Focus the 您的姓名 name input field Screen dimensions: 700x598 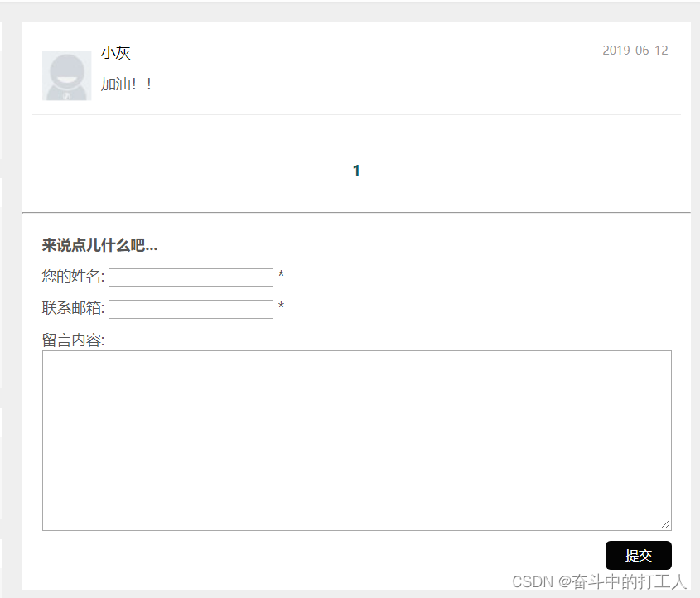[191, 277]
